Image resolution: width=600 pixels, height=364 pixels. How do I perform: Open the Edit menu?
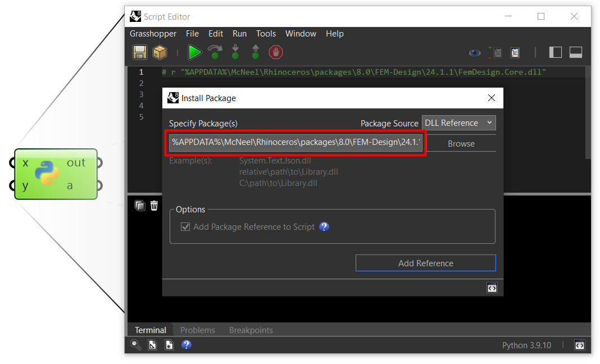(216, 34)
